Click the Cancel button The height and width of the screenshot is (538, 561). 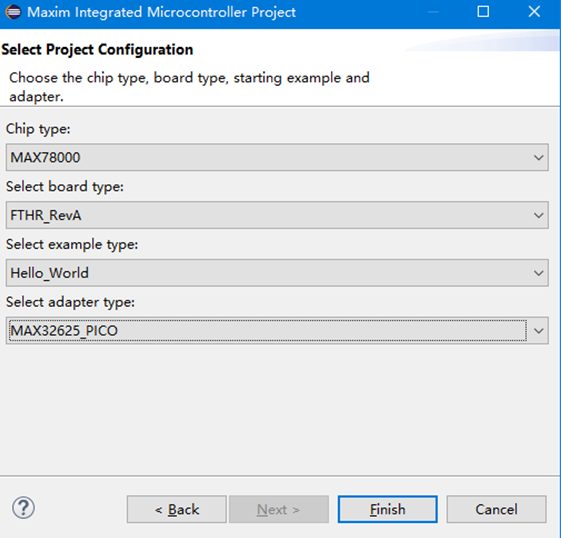point(496,509)
